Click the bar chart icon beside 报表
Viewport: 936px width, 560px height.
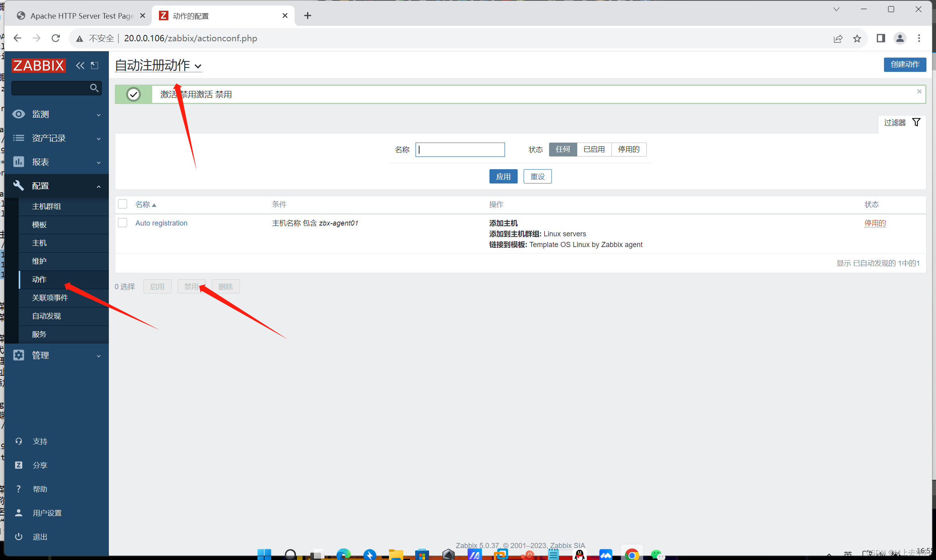19,162
